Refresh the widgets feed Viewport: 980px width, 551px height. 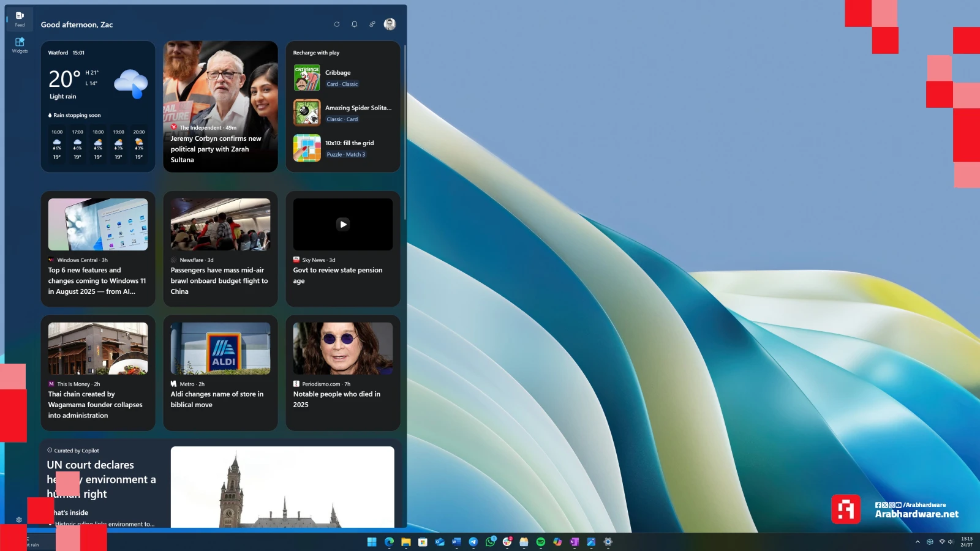pyautogui.click(x=336, y=24)
